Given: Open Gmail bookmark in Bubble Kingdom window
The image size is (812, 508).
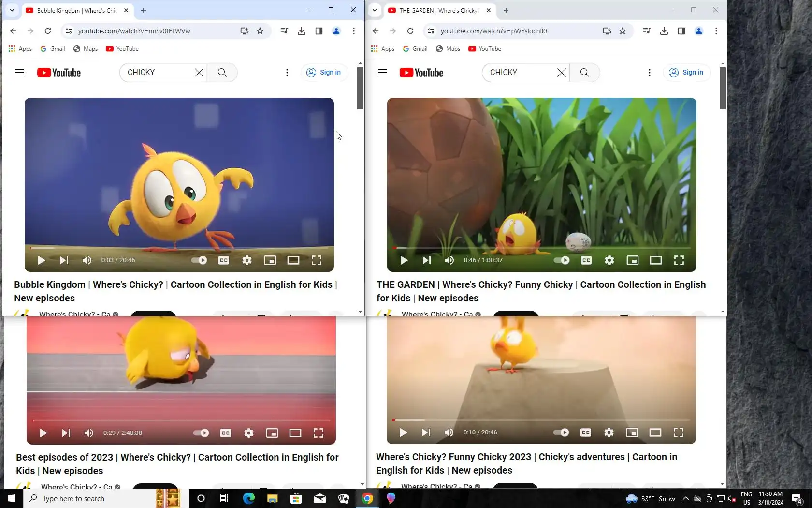Looking at the screenshot, I should click(53, 49).
